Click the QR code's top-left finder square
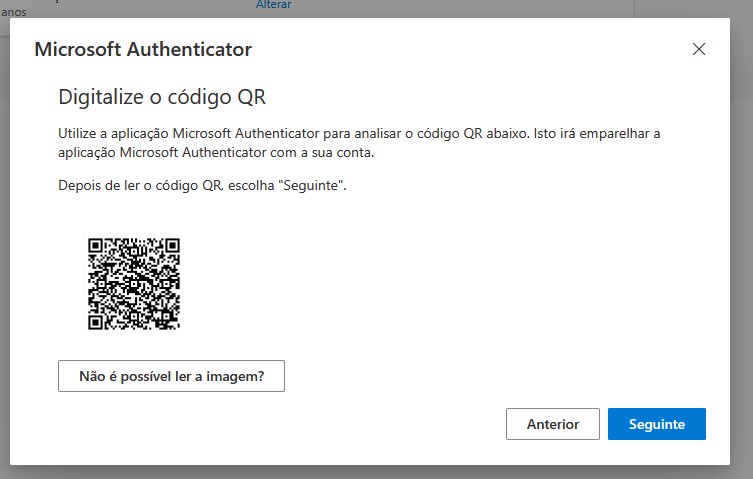The width and height of the screenshot is (753, 479). click(x=96, y=245)
